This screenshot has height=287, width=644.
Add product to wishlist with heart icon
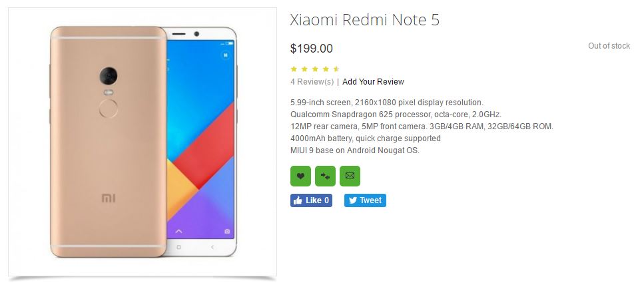[x=300, y=176]
